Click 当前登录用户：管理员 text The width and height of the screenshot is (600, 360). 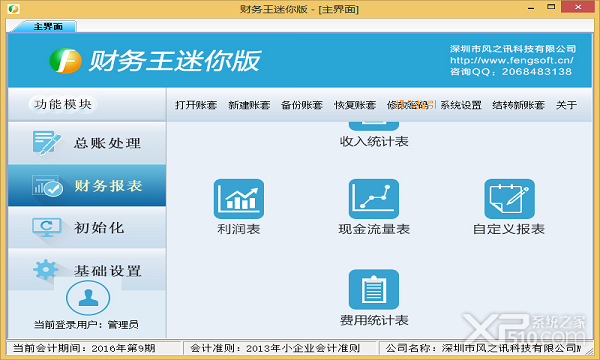point(86,325)
